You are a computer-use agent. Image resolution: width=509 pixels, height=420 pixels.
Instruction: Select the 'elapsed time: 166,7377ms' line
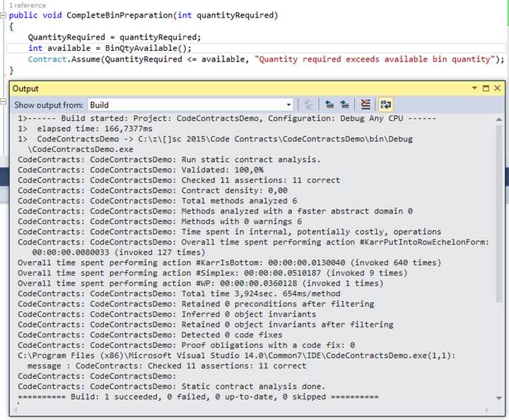coord(85,129)
